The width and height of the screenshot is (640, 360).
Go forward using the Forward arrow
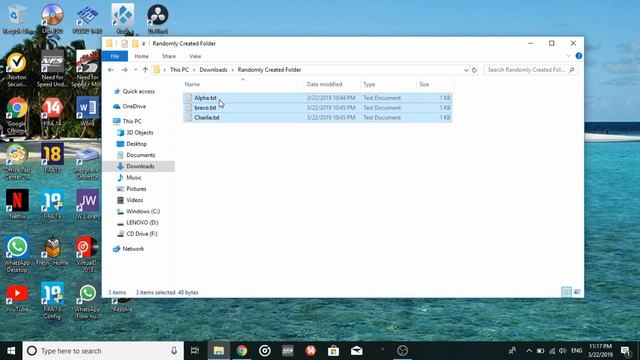tap(124, 70)
